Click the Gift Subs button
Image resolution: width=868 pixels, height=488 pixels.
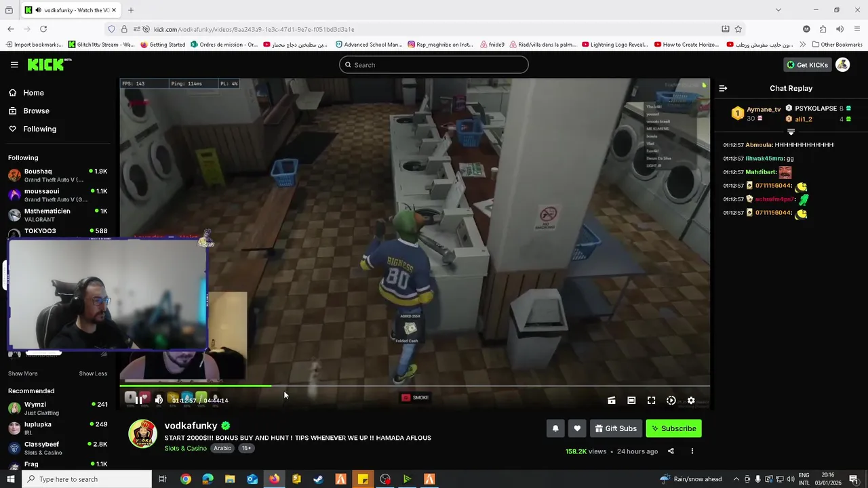tap(616, 428)
